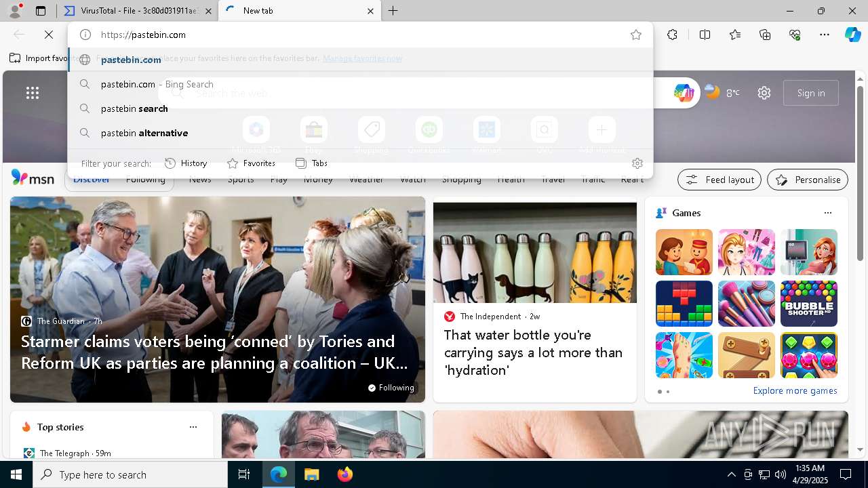The image size is (868, 488).
Task: Open a new browser tab
Action: coord(393,11)
